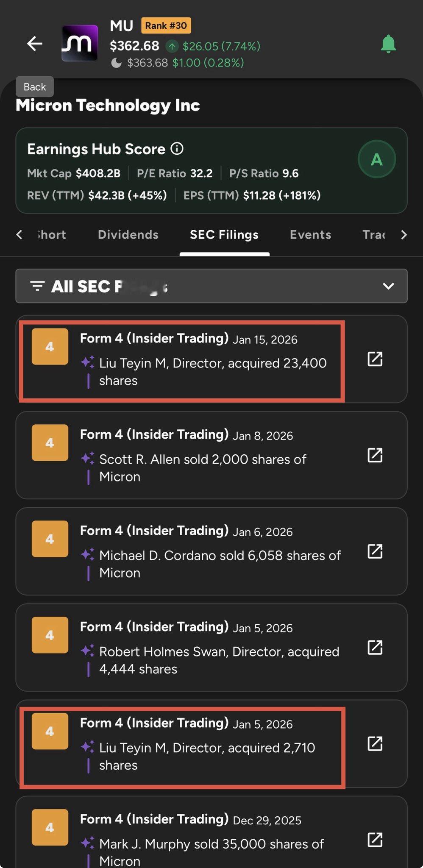Tap the Rank #30 badge

pos(166,25)
